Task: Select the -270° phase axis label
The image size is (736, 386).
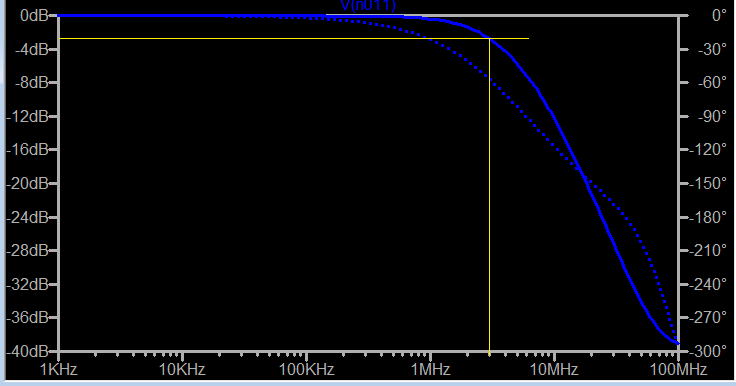Action: [708, 317]
